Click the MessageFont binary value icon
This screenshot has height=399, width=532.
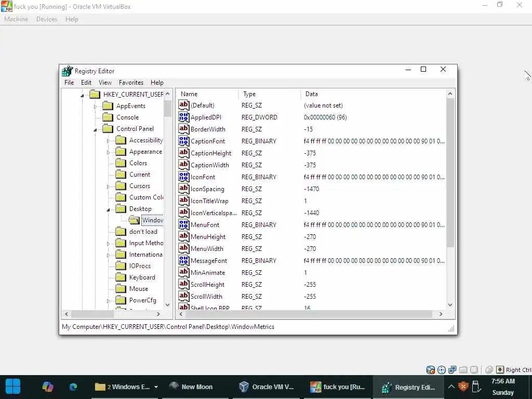click(x=183, y=260)
